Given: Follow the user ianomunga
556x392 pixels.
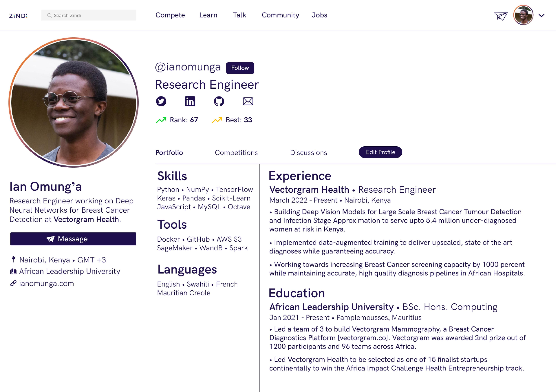Looking at the screenshot, I should 240,68.
